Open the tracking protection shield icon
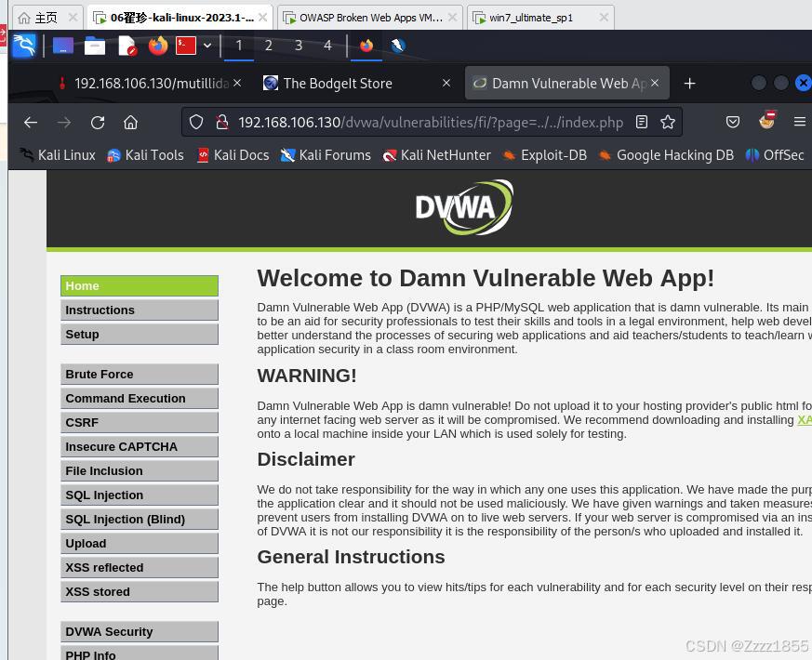 point(195,122)
